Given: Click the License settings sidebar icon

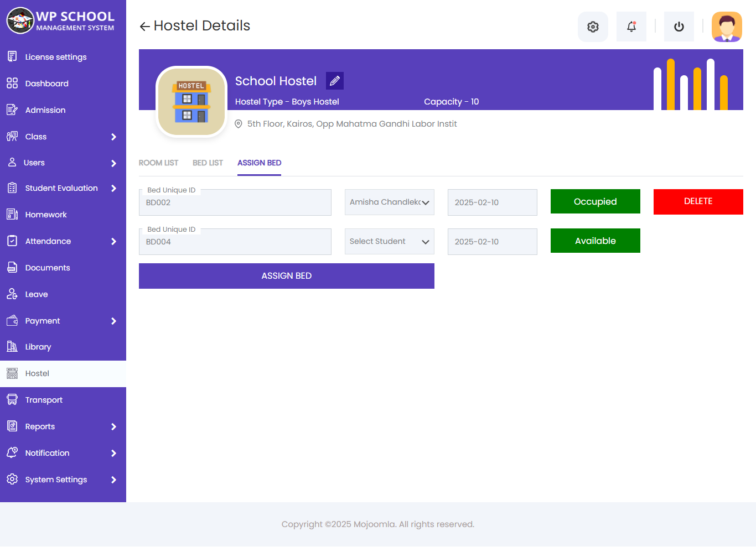Looking at the screenshot, I should pos(12,56).
